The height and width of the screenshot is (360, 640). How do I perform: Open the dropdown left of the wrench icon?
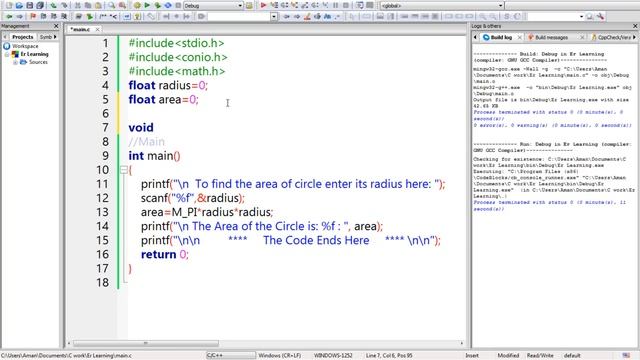[x=581, y=16]
